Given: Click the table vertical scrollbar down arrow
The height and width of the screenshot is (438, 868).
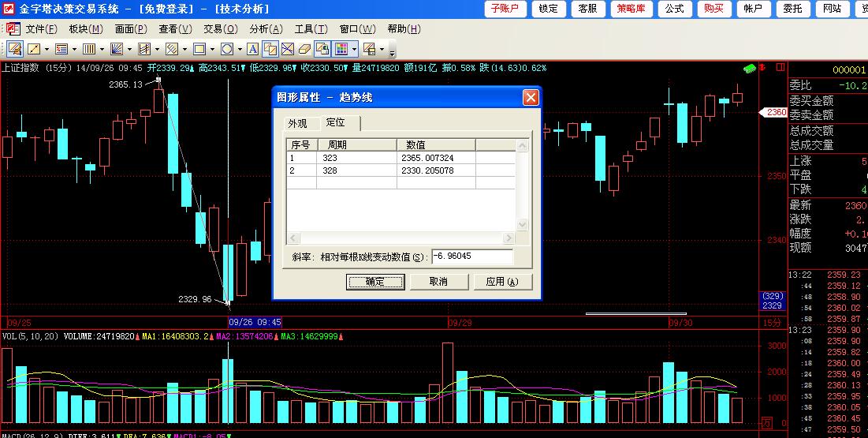Looking at the screenshot, I should (522, 225).
